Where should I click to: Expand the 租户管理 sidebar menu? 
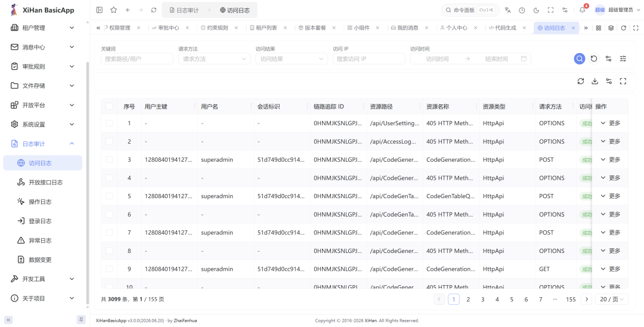(x=43, y=28)
